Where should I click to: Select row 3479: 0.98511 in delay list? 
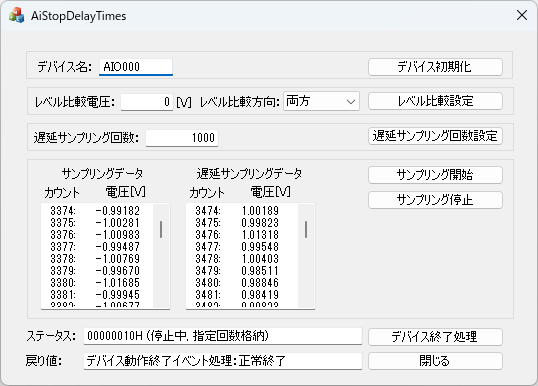coord(242,271)
